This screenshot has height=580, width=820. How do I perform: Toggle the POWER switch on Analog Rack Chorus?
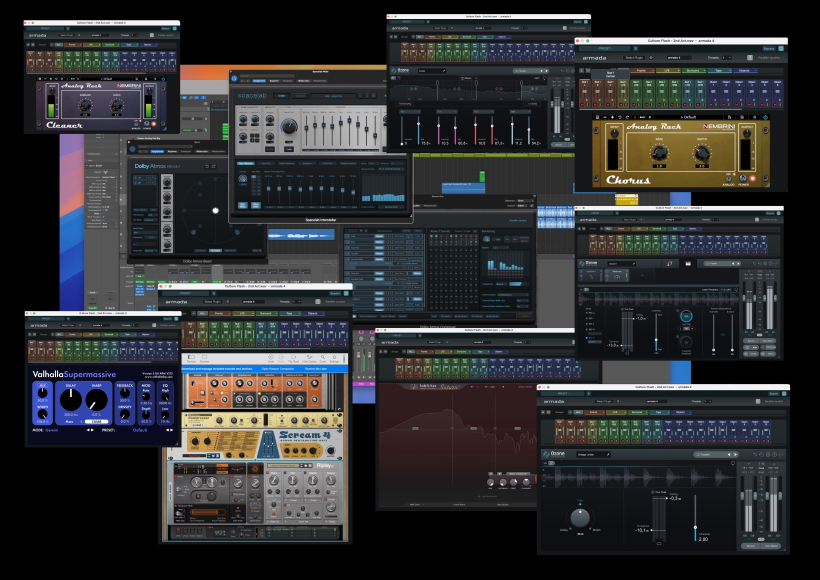pos(743,178)
